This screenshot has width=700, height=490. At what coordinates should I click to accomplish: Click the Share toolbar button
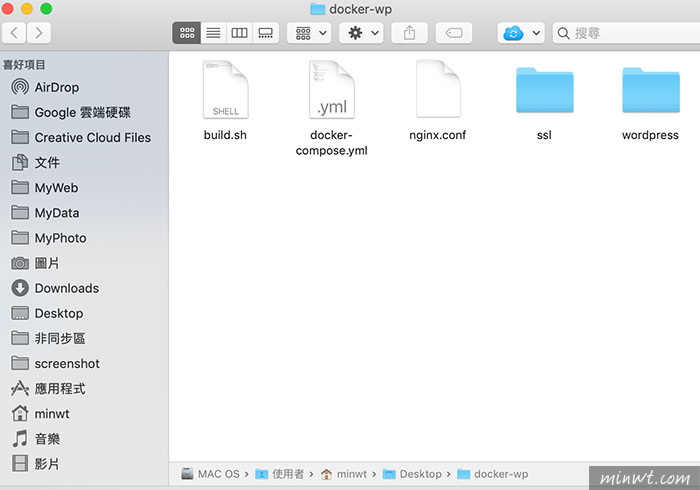tap(409, 33)
